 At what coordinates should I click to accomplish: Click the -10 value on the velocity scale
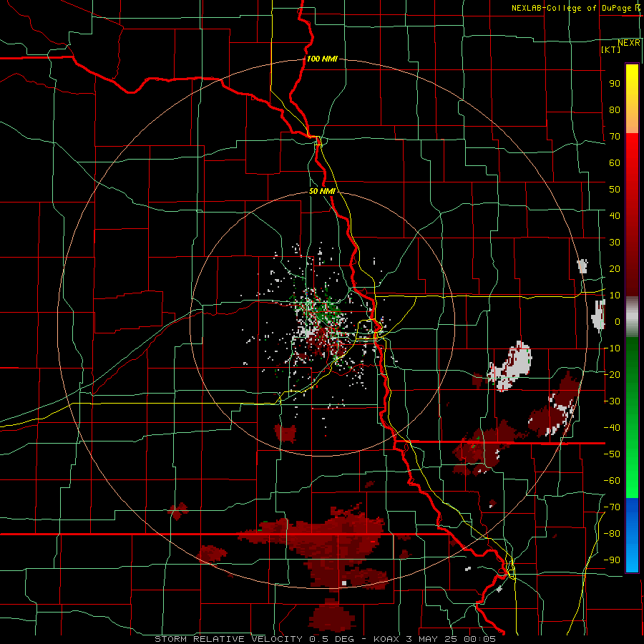coord(612,348)
